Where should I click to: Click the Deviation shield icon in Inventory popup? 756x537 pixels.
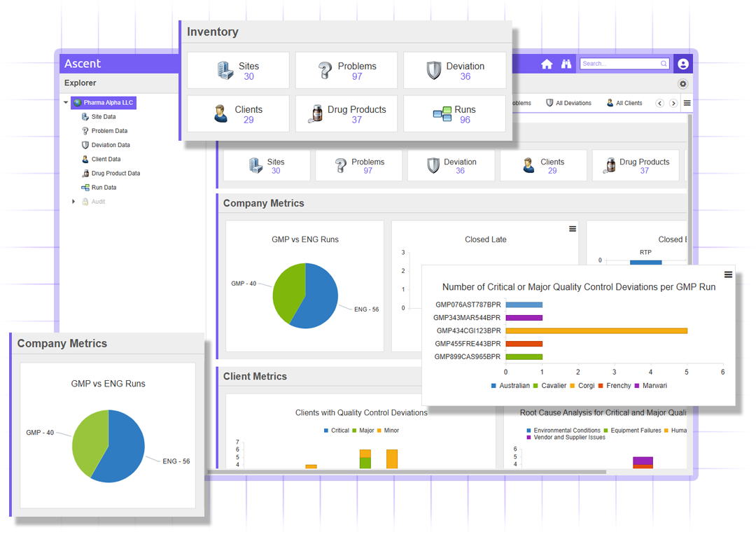[434, 71]
